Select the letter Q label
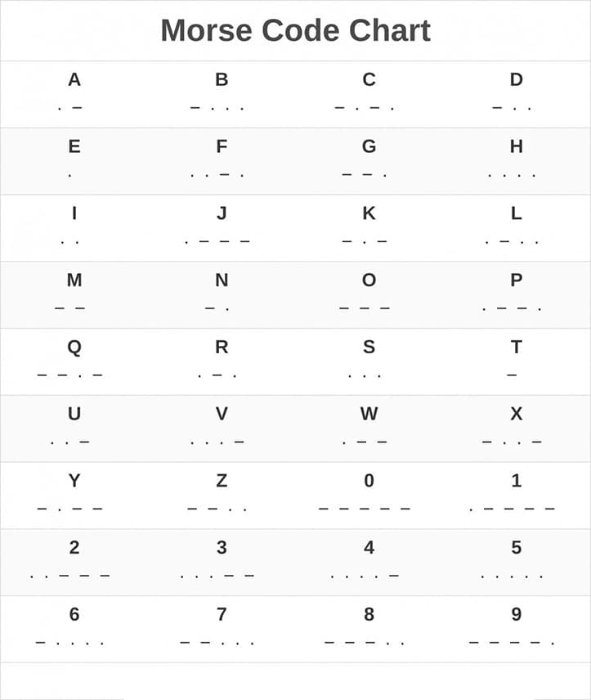Viewport: 591px width, 700px height. [74, 348]
